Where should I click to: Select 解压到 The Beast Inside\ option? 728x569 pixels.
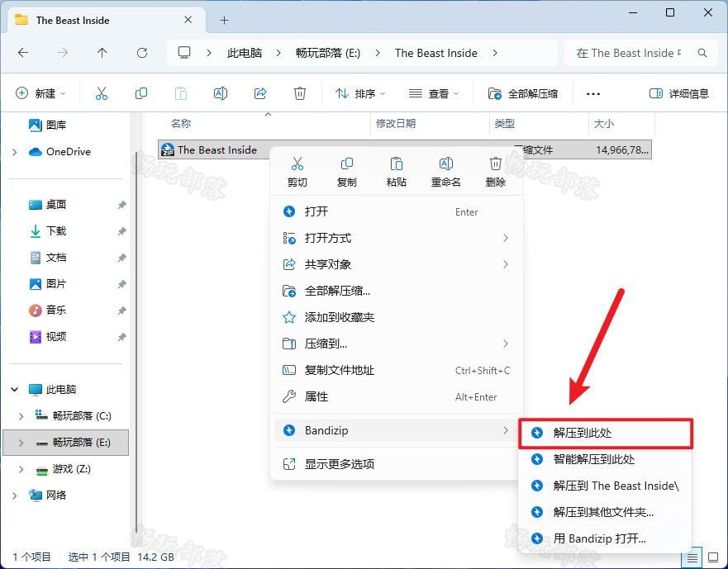coord(606,486)
